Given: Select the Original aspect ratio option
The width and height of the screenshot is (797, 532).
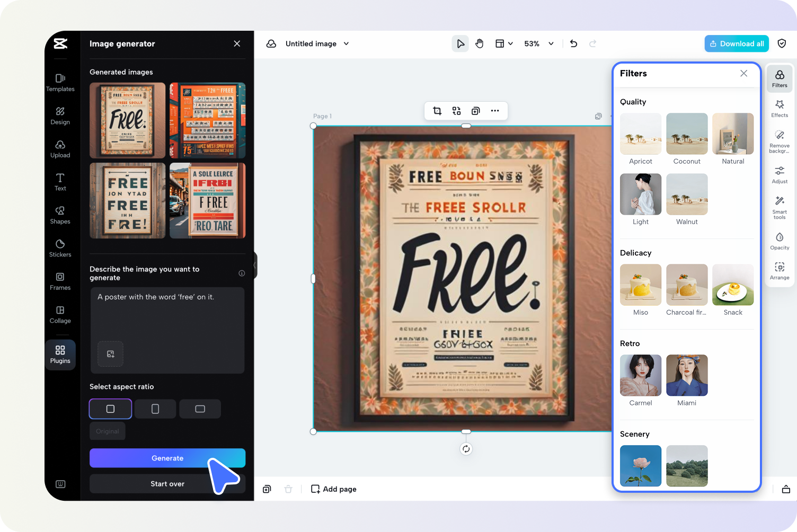Looking at the screenshot, I should tap(108, 431).
